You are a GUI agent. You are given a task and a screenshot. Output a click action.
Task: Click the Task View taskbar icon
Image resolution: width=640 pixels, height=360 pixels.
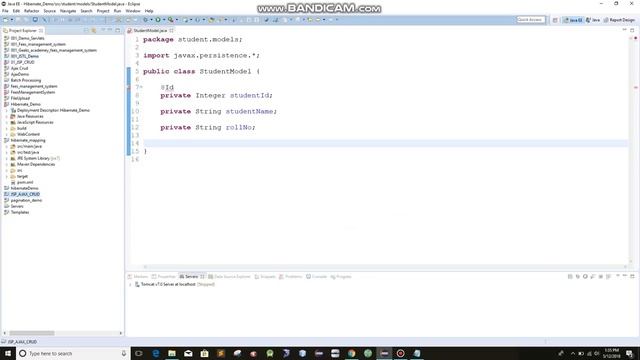139,353
